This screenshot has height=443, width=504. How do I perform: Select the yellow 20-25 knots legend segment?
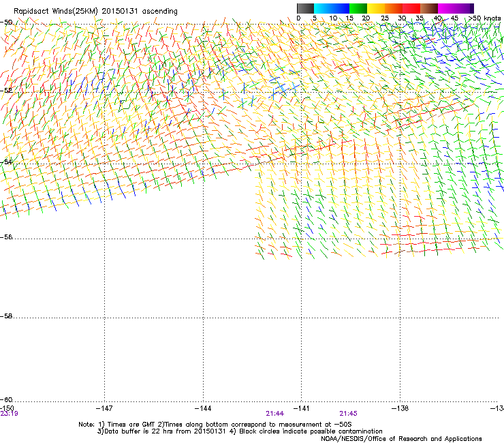pyautogui.click(x=376, y=8)
